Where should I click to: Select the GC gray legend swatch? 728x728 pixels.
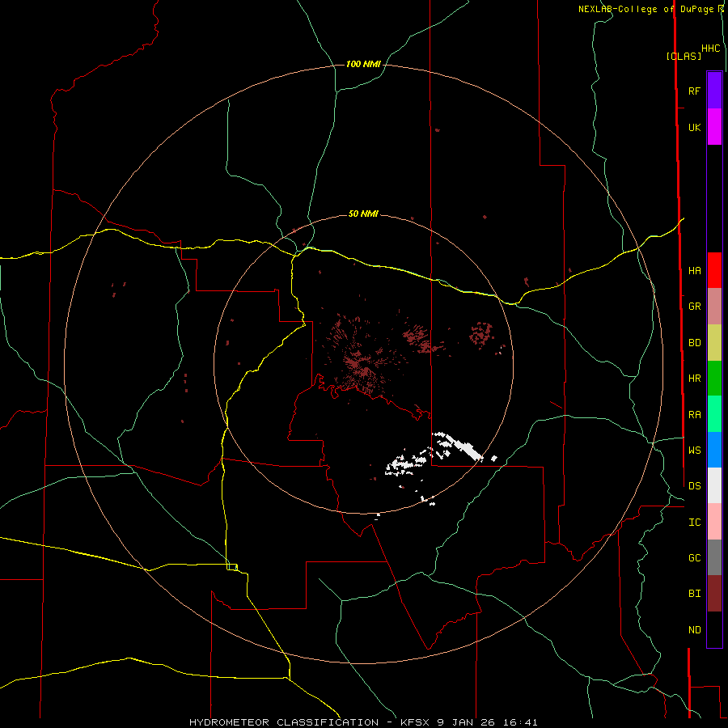(714, 557)
